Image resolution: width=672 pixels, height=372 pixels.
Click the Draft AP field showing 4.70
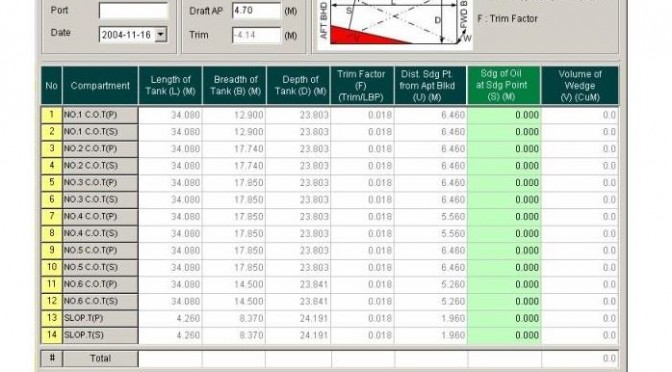pyautogui.click(x=256, y=11)
